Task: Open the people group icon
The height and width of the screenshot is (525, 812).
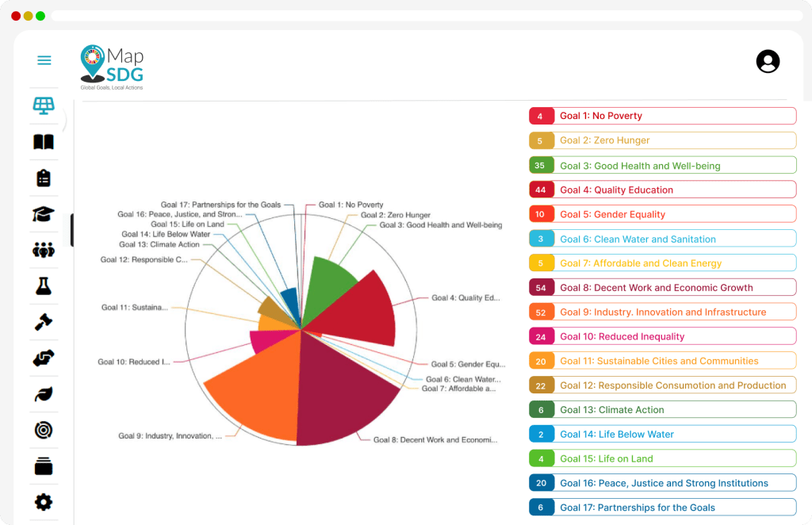Action: (44, 251)
